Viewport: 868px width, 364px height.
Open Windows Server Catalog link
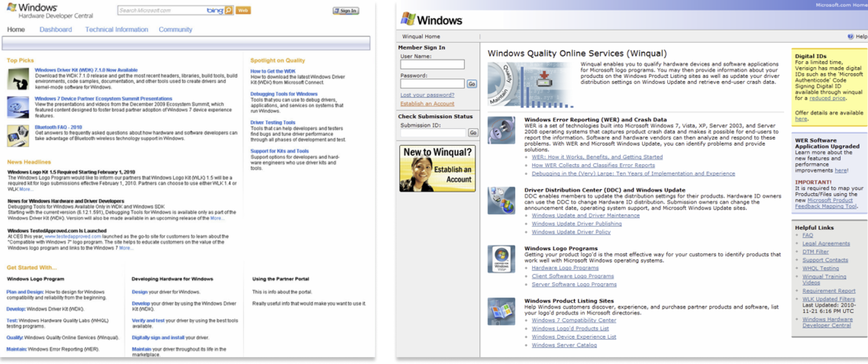tap(564, 345)
